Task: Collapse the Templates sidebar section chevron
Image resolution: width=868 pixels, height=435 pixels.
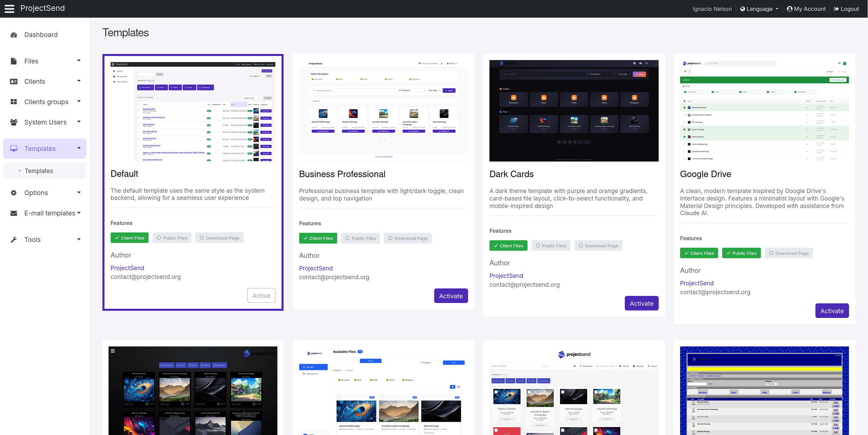Action: pos(79,148)
